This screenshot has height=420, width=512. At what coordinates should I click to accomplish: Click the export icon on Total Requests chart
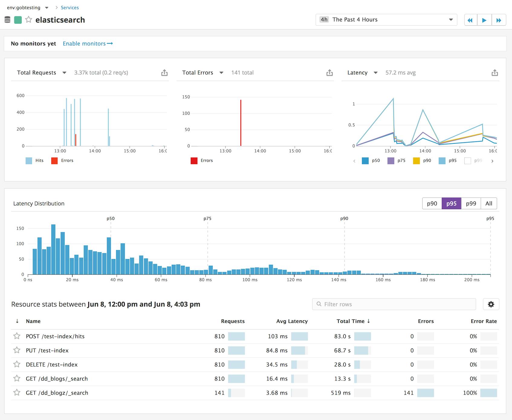click(x=164, y=72)
